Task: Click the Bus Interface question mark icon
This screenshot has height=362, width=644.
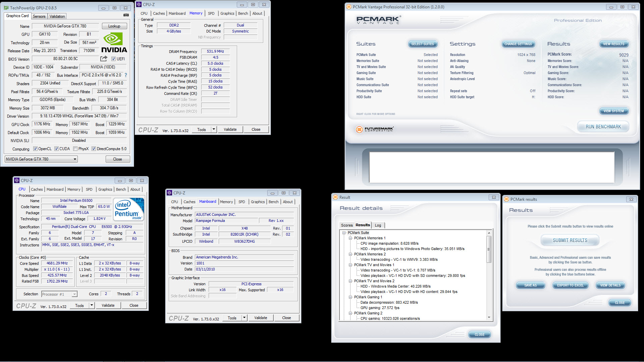Action: coord(126,75)
